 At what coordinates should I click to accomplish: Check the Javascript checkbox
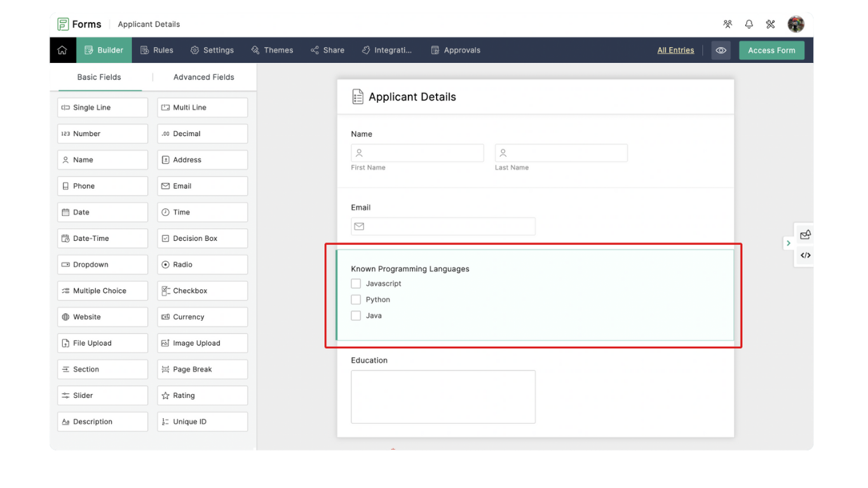[x=356, y=283]
